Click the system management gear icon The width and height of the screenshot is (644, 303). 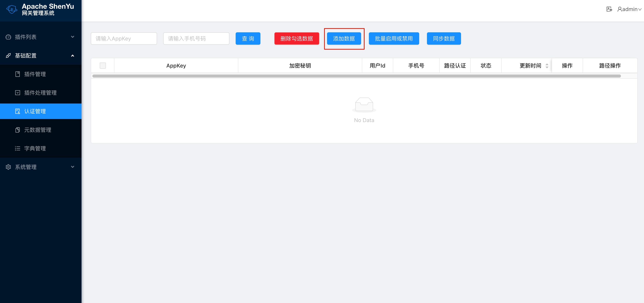[8, 167]
